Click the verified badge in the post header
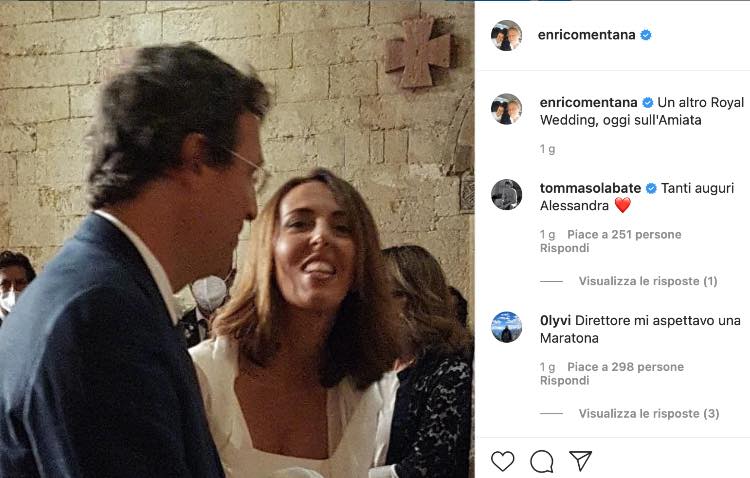 646,34
